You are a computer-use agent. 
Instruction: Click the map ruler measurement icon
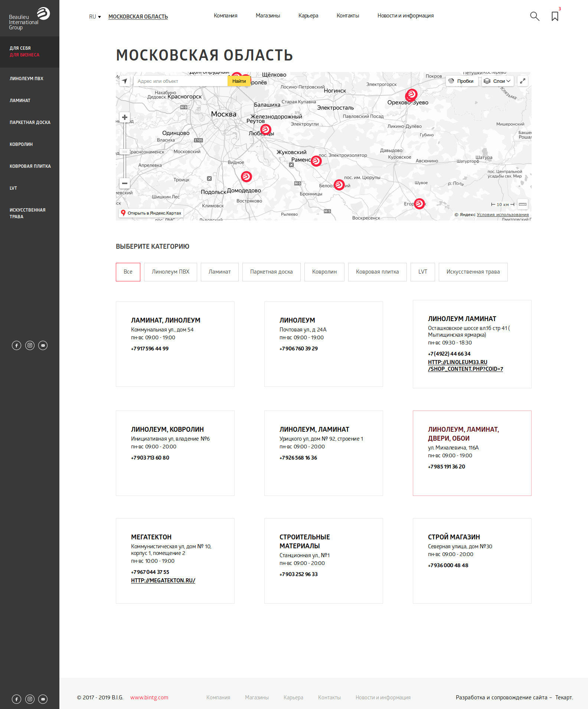tap(523, 204)
